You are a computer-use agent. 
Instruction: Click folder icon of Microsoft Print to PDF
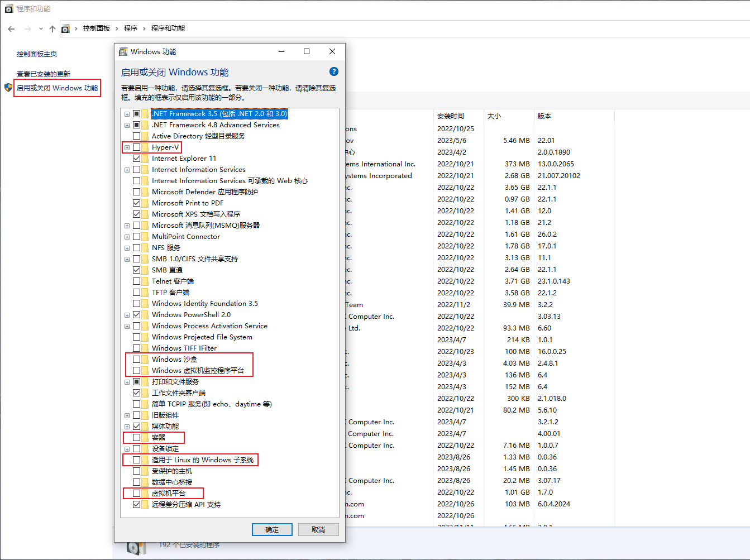click(145, 203)
